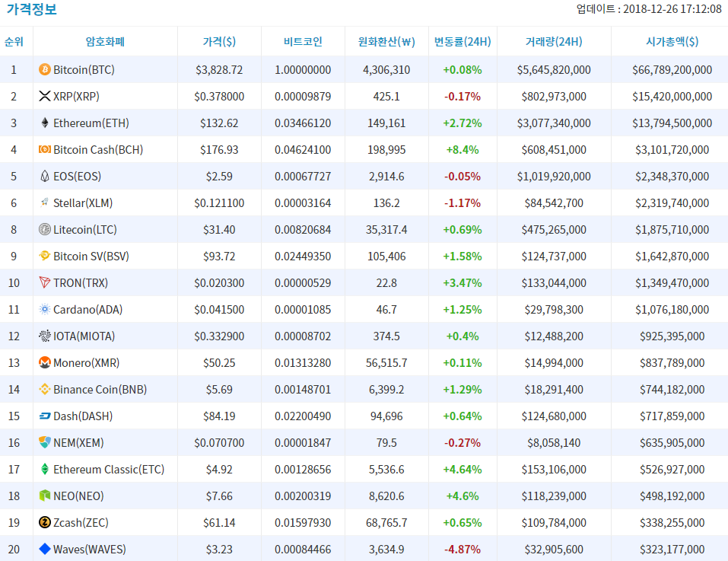Open the Waves(WAVES) name link
Viewport: 728px width, 561px height.
click(x=90, y=550)
